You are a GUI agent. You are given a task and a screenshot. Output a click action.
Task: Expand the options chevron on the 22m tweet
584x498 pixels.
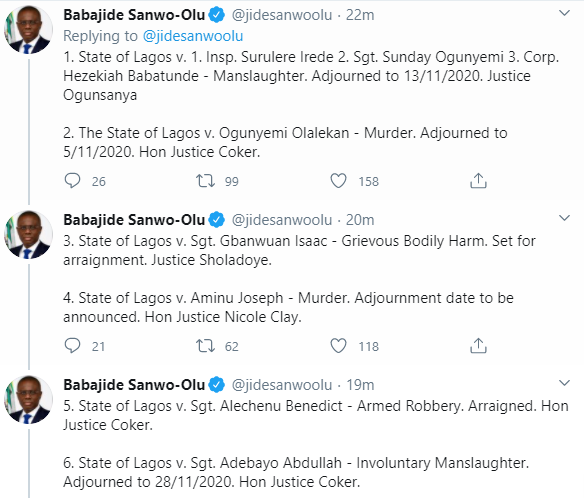(x=565, y=13)
